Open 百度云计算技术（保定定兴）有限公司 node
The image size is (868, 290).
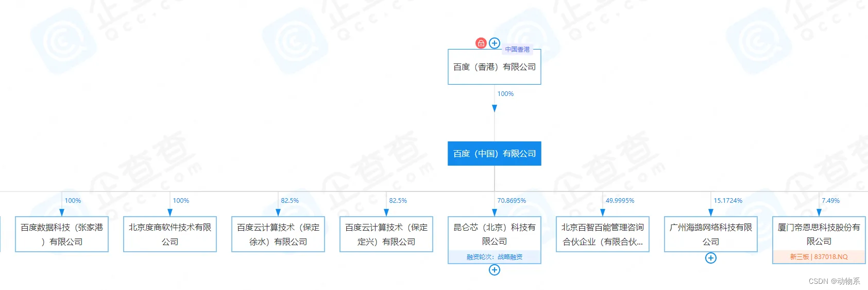pyautogui.click(x=386, y=234)
